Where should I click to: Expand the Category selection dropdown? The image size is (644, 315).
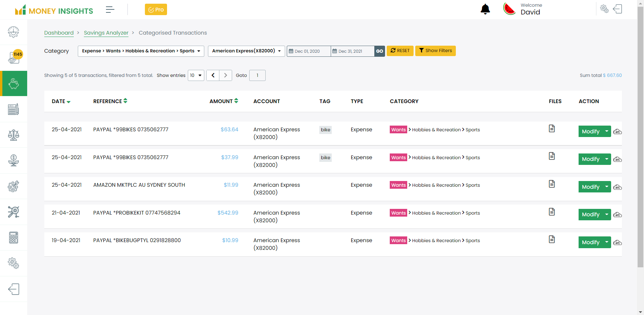[141, 51]
